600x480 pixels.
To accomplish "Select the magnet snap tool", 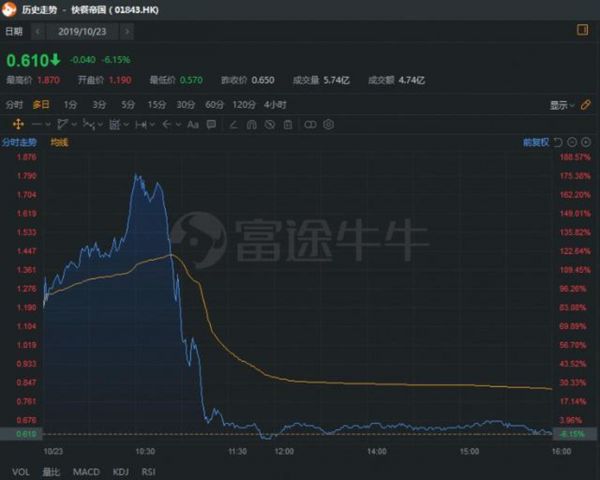I will [250, 125].
